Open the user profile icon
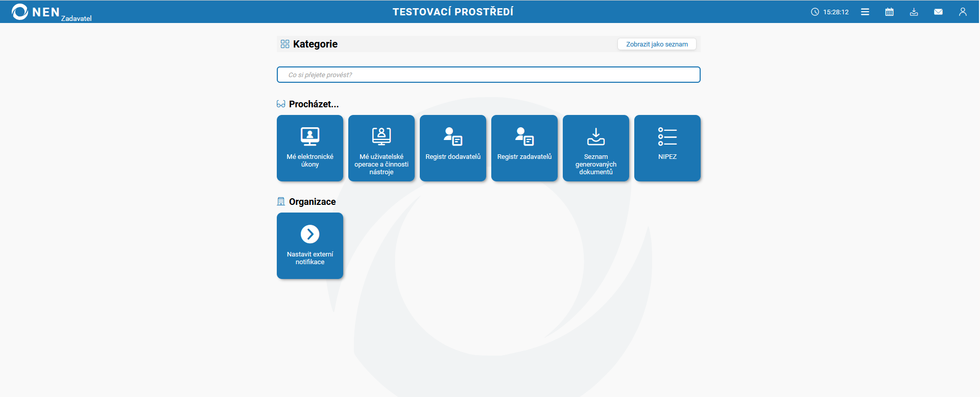The width and height of the screenshot is (980, 397). click(x=963, y=12)
